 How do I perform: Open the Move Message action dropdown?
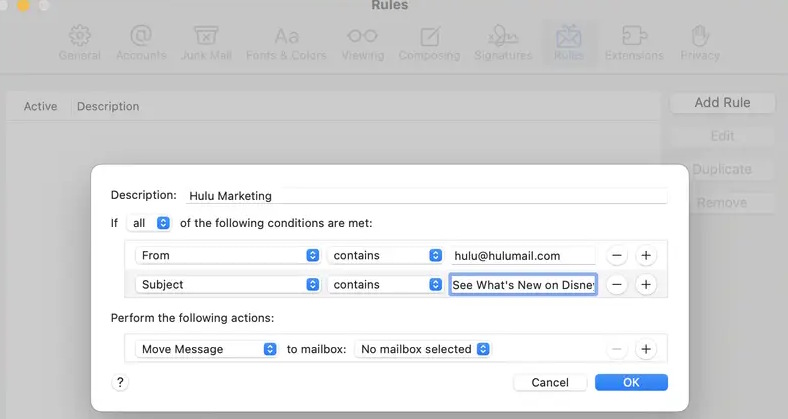(x=206, y=349)
